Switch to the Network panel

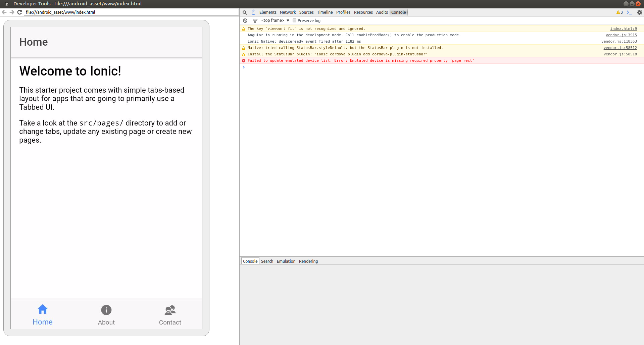pos(288,12)
